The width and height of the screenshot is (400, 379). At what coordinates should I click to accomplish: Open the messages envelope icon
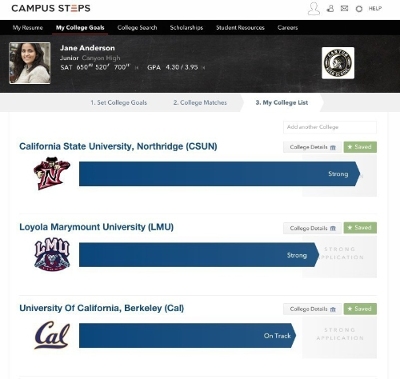click(344, 8)
